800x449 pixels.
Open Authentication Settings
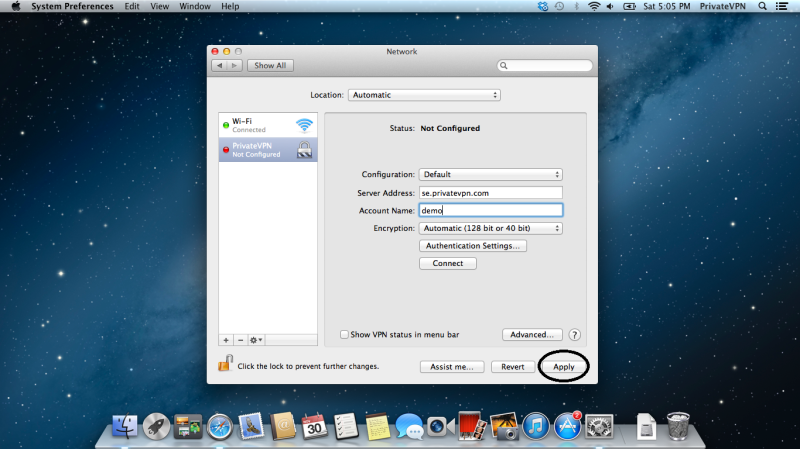point(472,246)
